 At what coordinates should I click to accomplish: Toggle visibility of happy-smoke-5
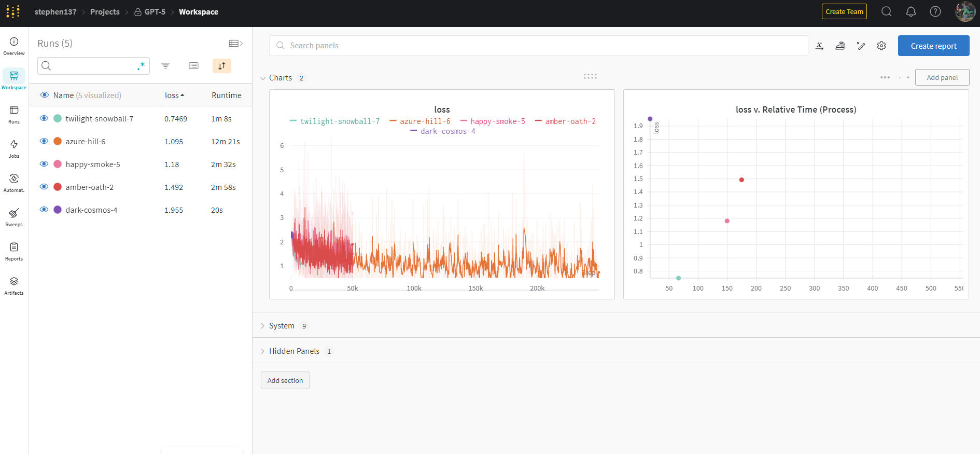pos(44,164)
